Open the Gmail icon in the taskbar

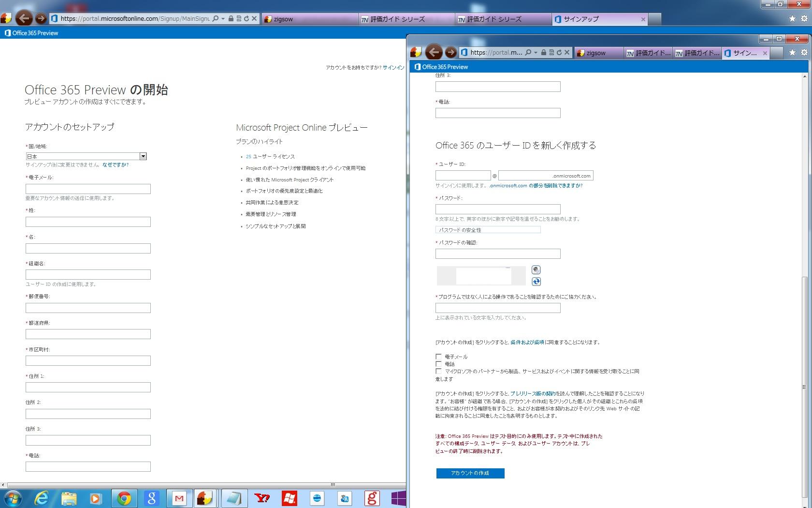tap(179, 498)
